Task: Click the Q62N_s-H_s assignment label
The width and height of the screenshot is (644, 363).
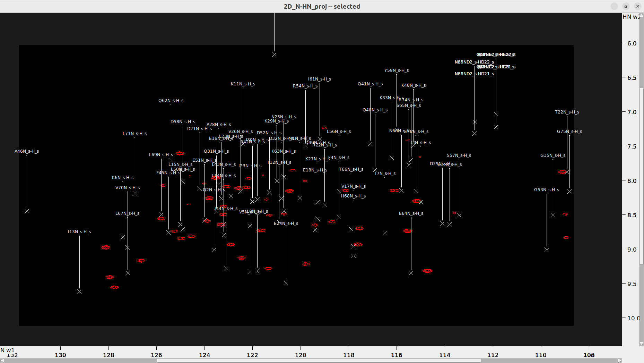Action: [x=171, y=100]
